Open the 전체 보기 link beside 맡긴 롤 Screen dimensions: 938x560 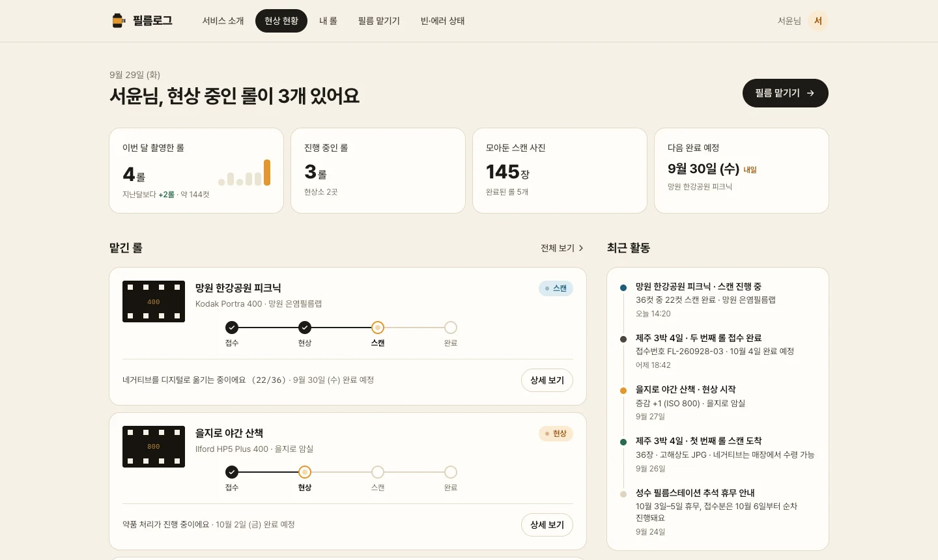562,248
